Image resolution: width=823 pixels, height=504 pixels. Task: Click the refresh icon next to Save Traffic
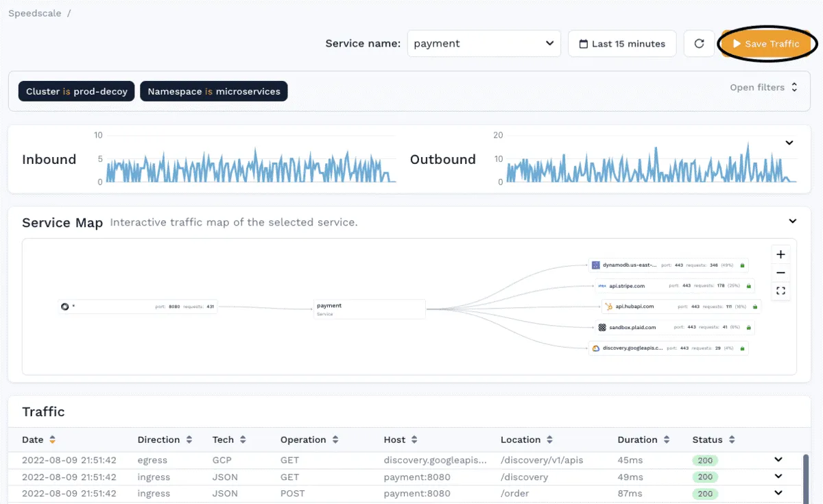click(699, 43)
